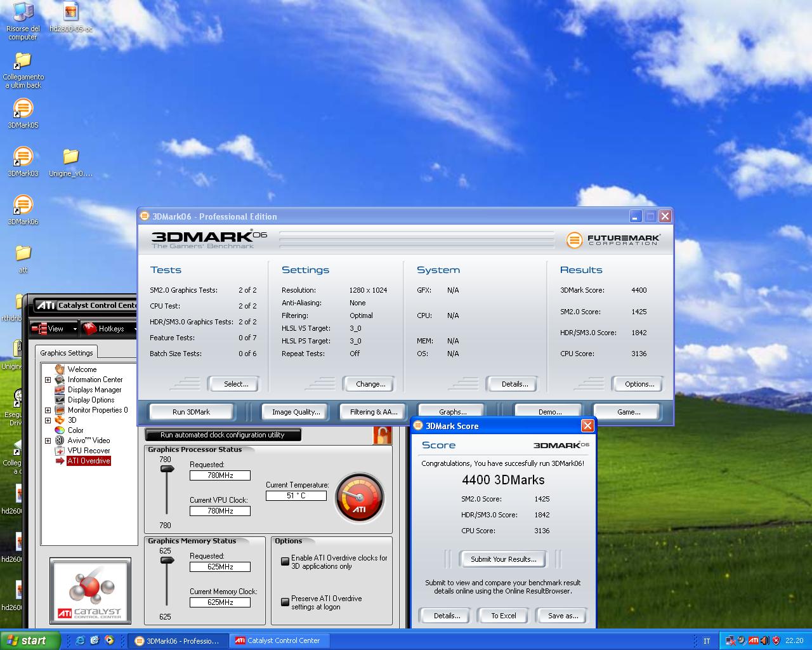Click the Overdrive unlock padlock icon
Screen dimensions: 812x650
point(382,435)
